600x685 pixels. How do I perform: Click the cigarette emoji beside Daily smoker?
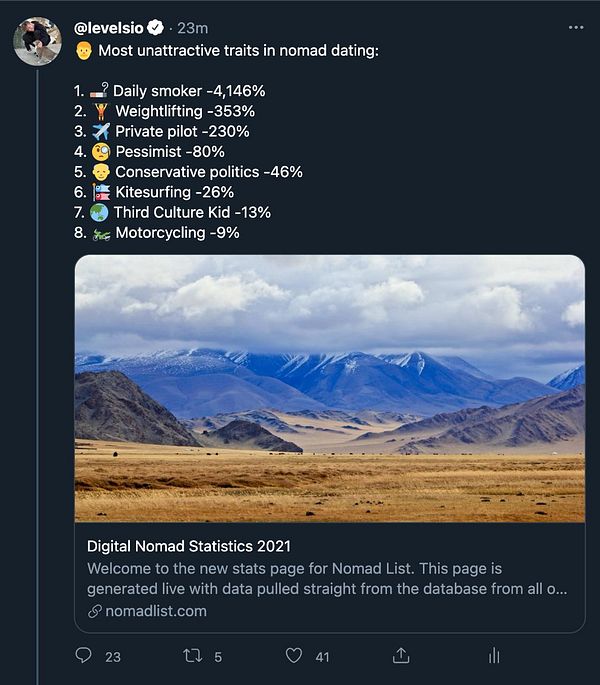tap(99, 91)
